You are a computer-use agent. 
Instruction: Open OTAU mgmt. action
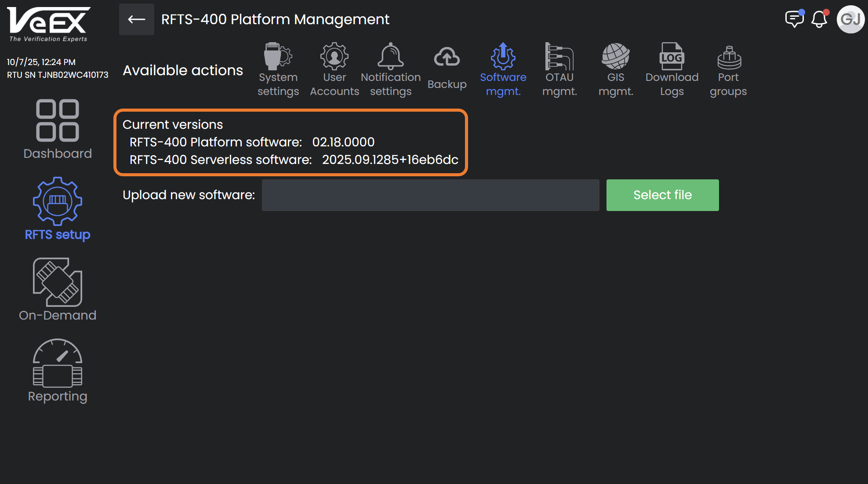(559, 70)
